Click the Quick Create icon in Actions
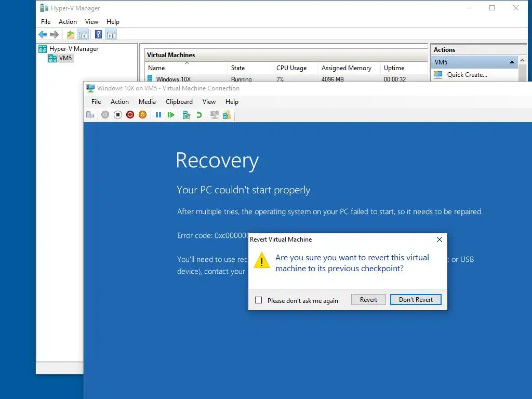The image size is (532, 399). [x=438, y=75]
